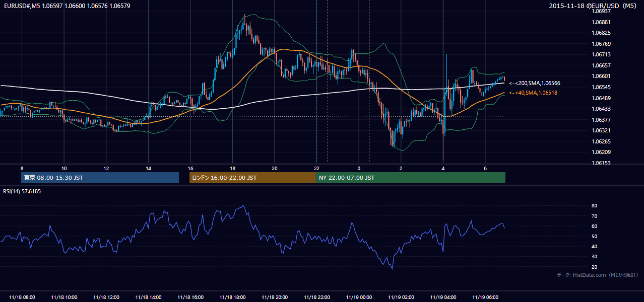
Task: Click the 11/18 14:00 bottom time label
Action: coord(148,297)
